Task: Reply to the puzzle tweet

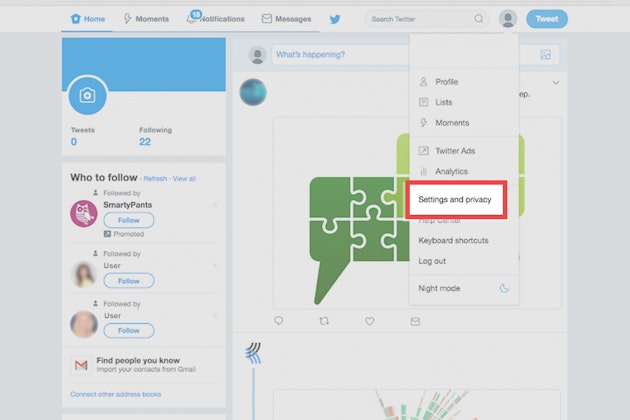Action: (278, 321)
